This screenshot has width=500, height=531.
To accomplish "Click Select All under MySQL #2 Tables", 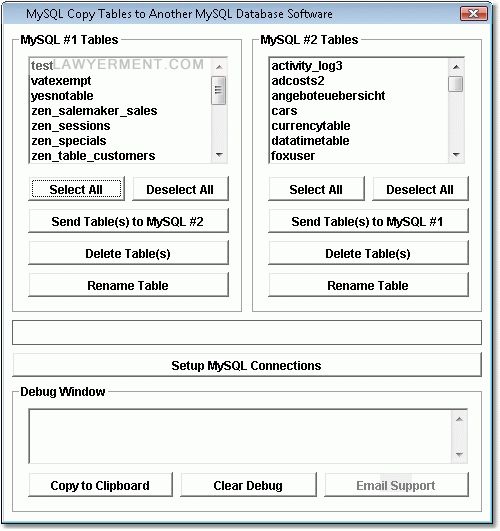I will tap(316, 189).
